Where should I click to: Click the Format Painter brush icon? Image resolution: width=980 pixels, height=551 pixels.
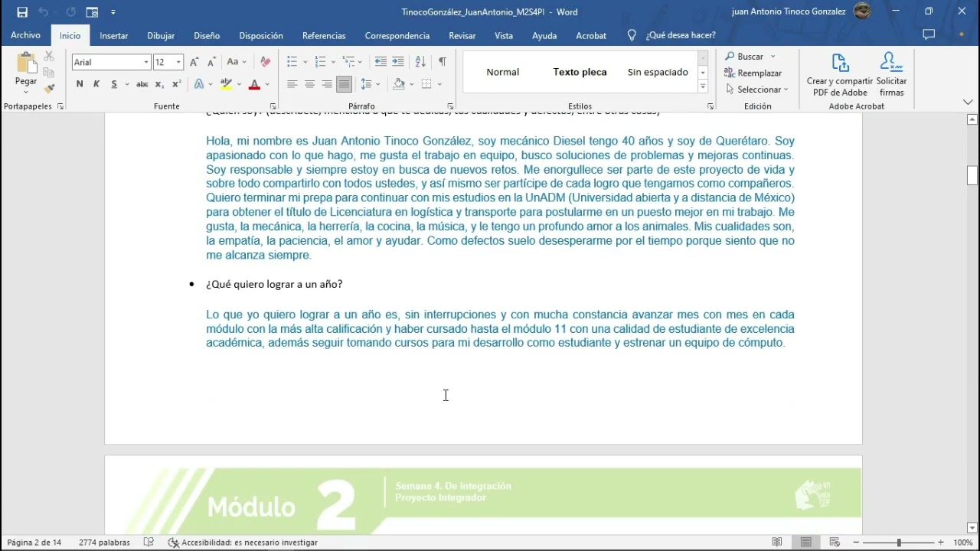point(49,89)
